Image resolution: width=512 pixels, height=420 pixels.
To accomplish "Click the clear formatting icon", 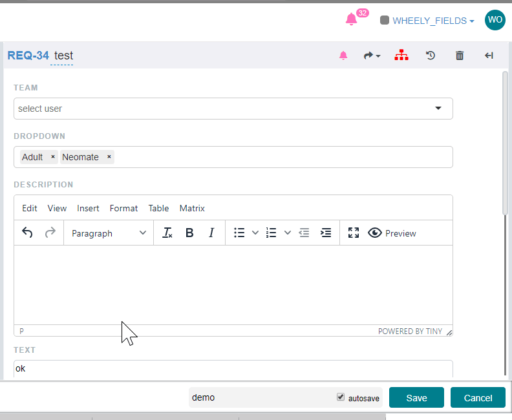I will pyautogui.click(x=167, y=233).
